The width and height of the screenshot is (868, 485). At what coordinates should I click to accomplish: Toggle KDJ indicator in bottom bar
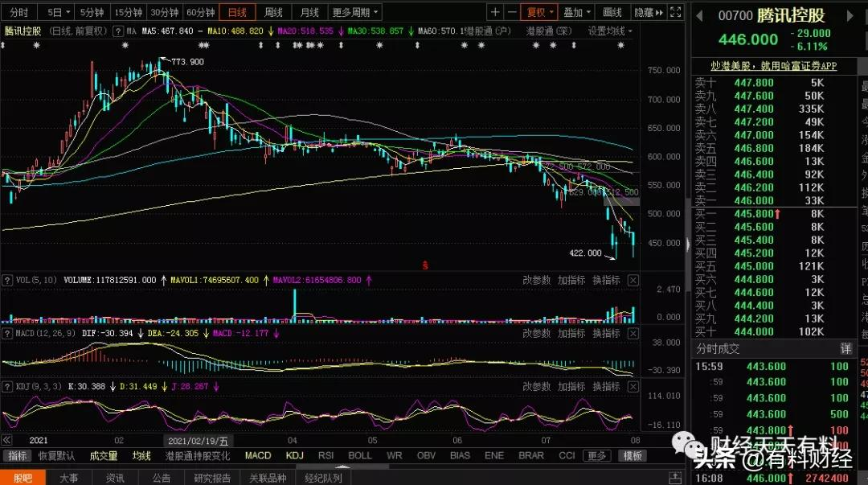click(294, 455)
